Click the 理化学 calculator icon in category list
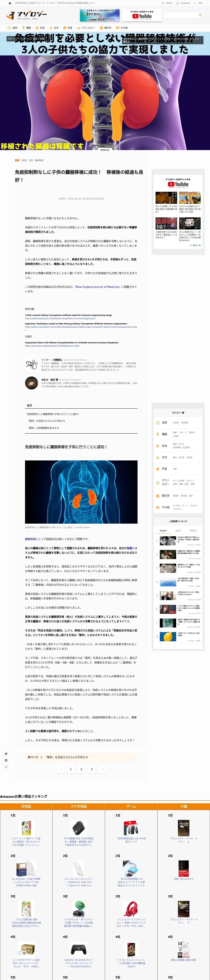 pyautogui.click(x=158, y=496)
